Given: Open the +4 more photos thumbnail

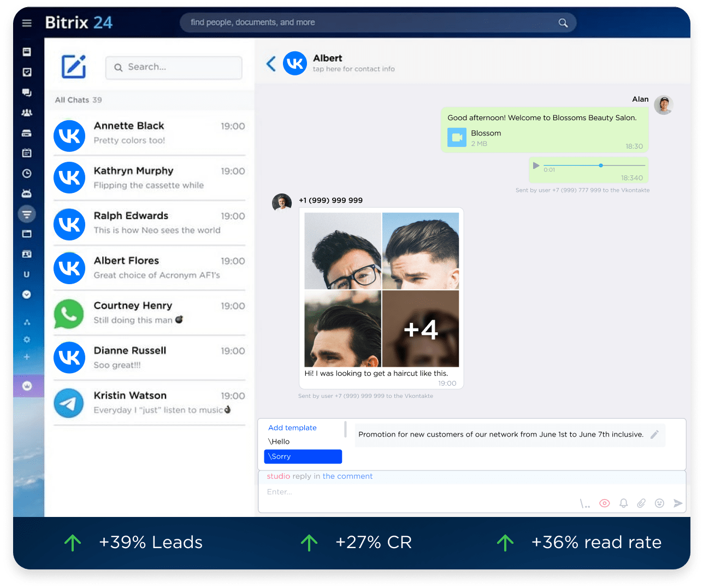Looking at the screenshot, I should tap(421, 329).
